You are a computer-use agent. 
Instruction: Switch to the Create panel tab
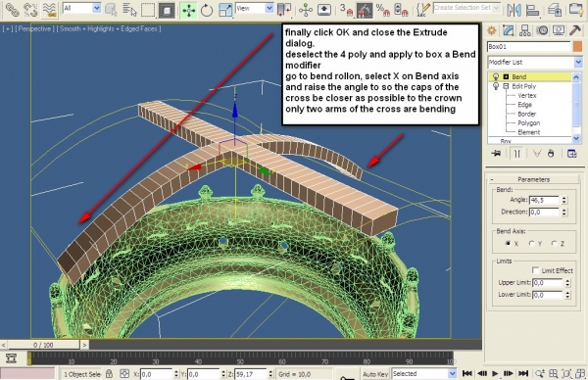pyautogui.click(x=492, y=30)
